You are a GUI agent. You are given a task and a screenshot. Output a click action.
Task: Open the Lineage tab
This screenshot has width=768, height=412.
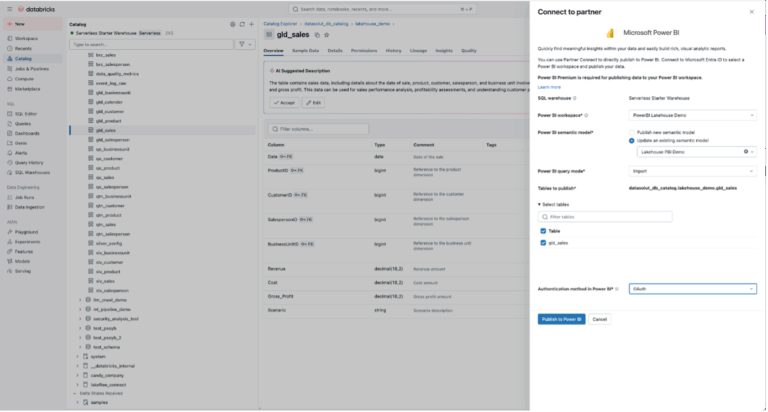pos(418,50)
